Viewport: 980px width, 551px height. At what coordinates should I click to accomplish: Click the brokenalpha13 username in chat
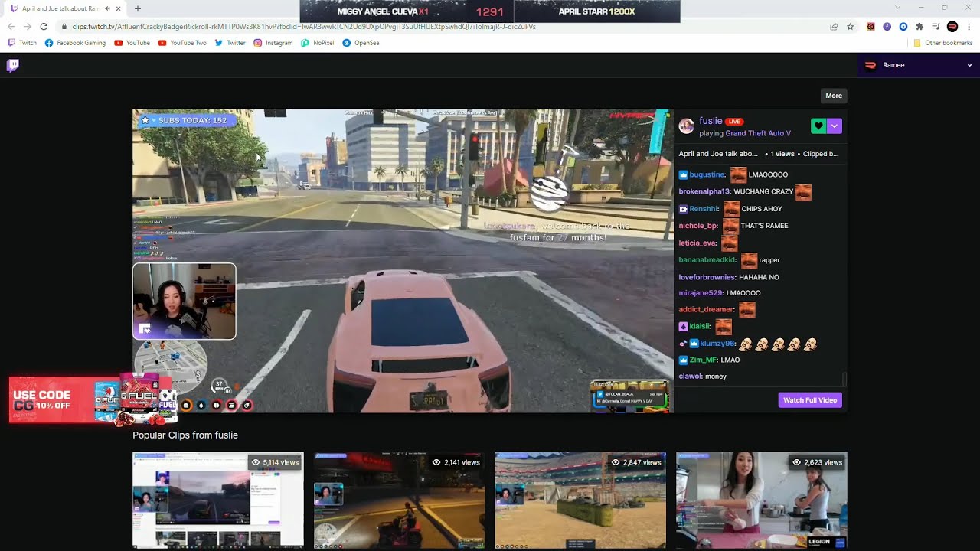point(704,191)
